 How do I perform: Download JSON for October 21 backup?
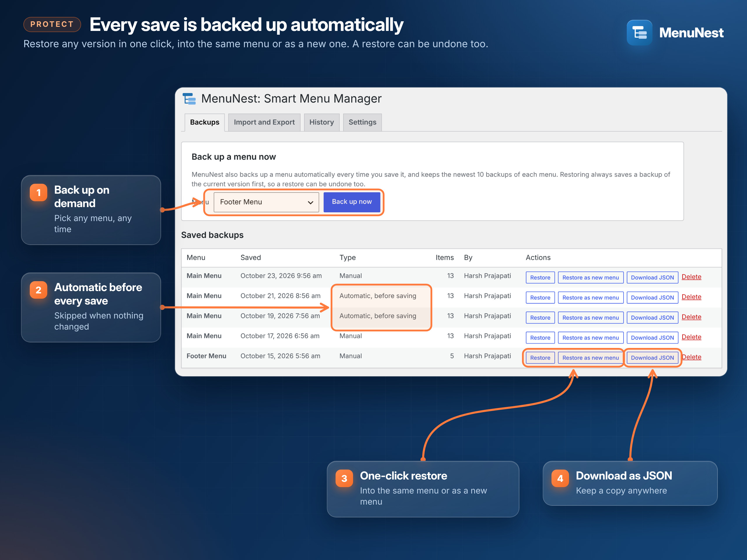652,297
